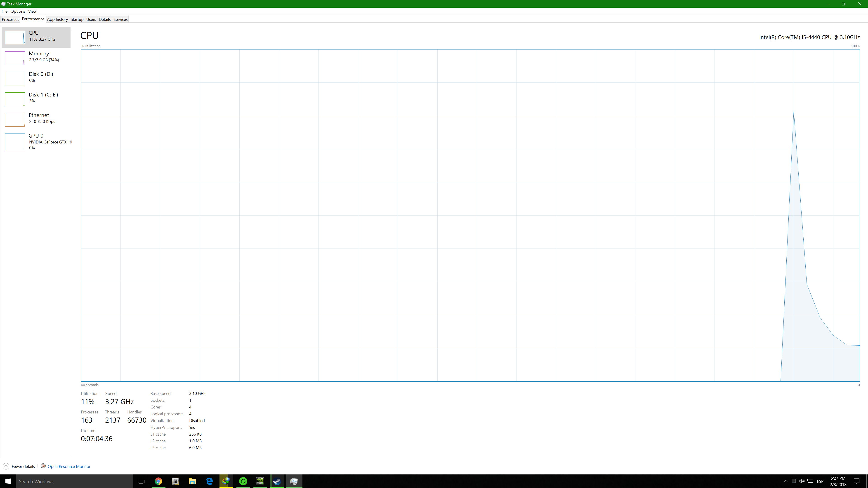The width and height of the screenshot is (868, 488).
Task: Click the Task Manager CPU meter tray icon
Action: [x=794, y=481]
